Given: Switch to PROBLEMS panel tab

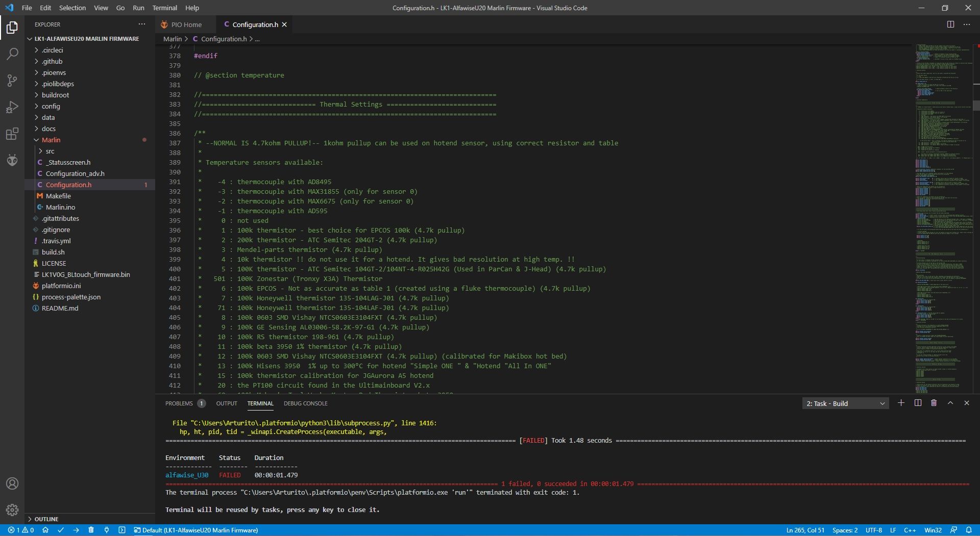Looking at the screenshot, I should (185, 403).
